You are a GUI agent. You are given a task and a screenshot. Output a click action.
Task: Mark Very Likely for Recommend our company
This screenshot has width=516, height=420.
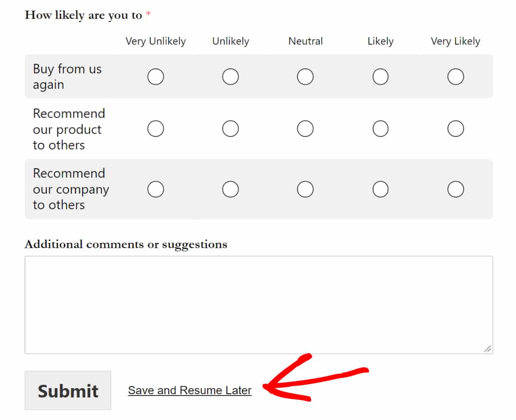tap(456, 189)
